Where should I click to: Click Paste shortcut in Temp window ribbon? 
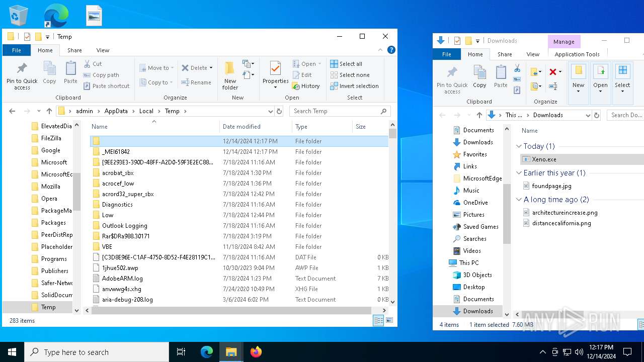coord(107,86)
